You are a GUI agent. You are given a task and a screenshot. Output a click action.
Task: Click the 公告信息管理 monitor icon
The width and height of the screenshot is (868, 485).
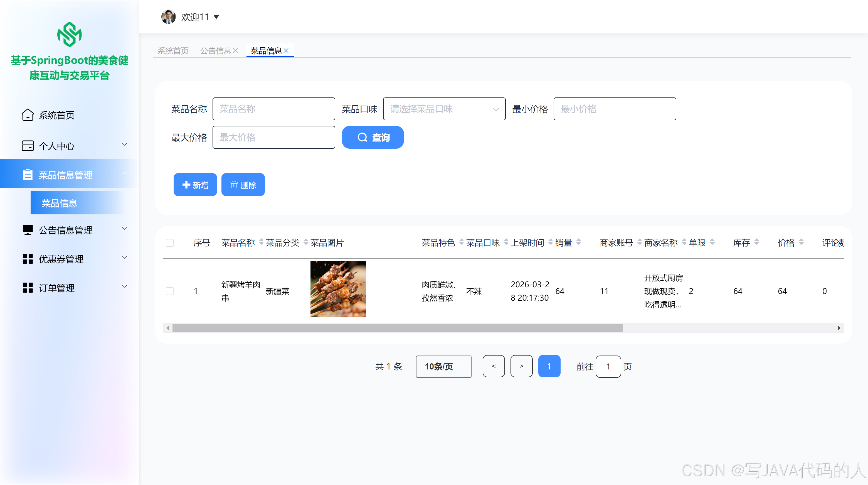28,230
